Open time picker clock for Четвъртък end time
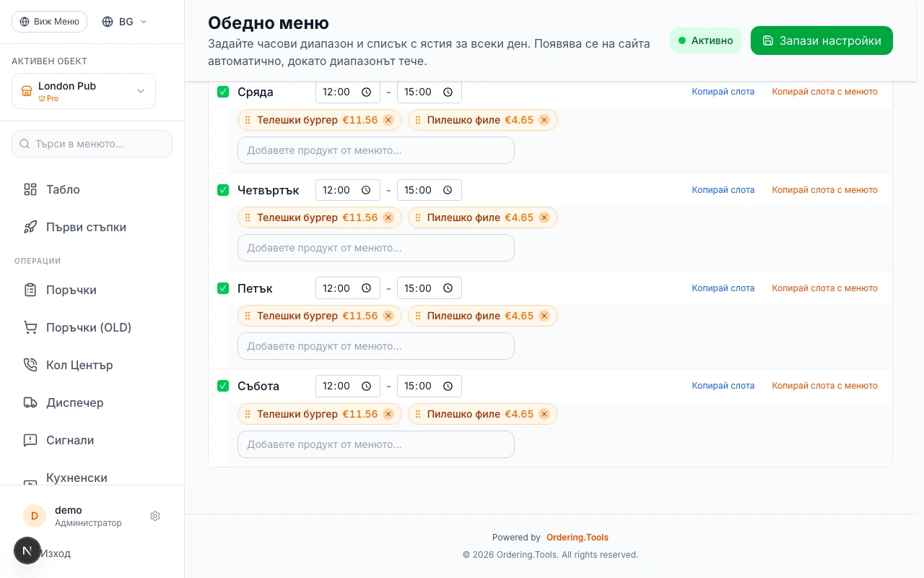 click(x=448, y=190)
